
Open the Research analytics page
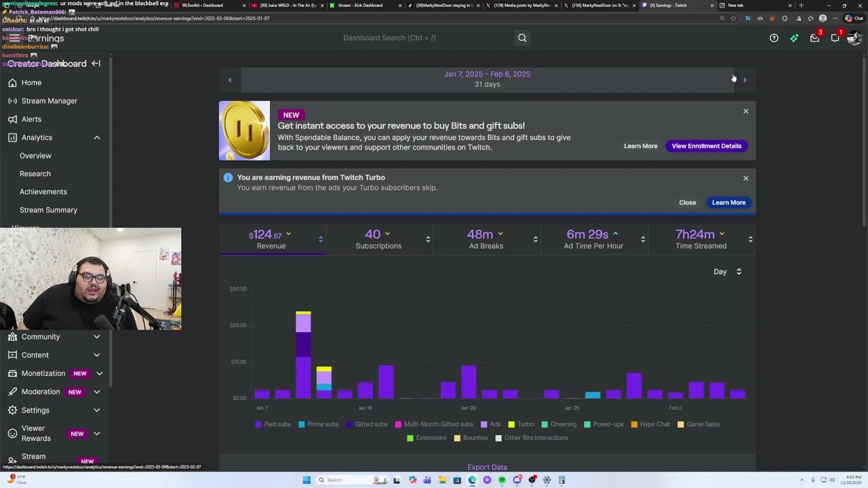(35, 174)
